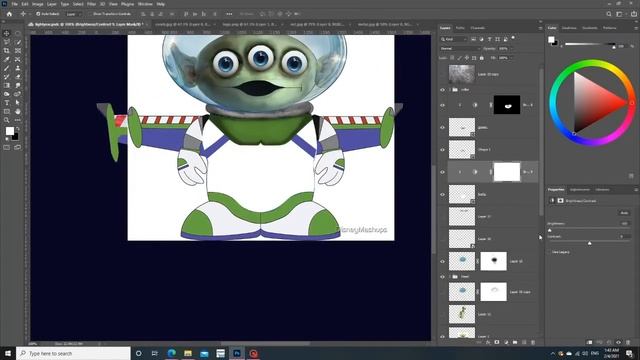Click the foreground color swatch in toolbar
Image resolution: width=640 pixels, height=360 pixels.
point(9,131)
